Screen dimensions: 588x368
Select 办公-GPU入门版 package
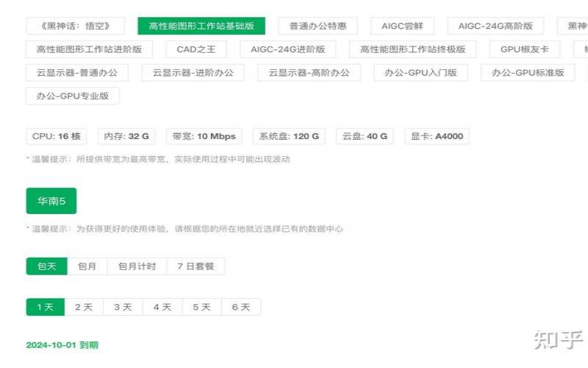point(420,72)
